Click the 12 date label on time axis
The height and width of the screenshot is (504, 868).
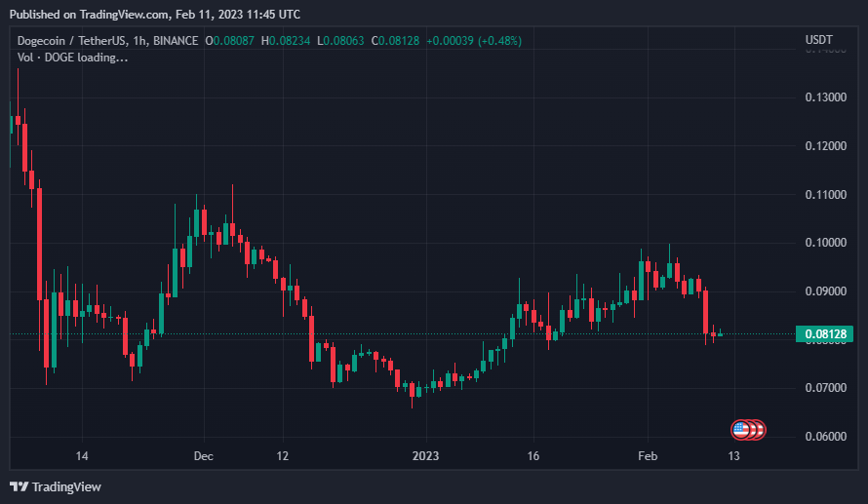click(283, 456)
